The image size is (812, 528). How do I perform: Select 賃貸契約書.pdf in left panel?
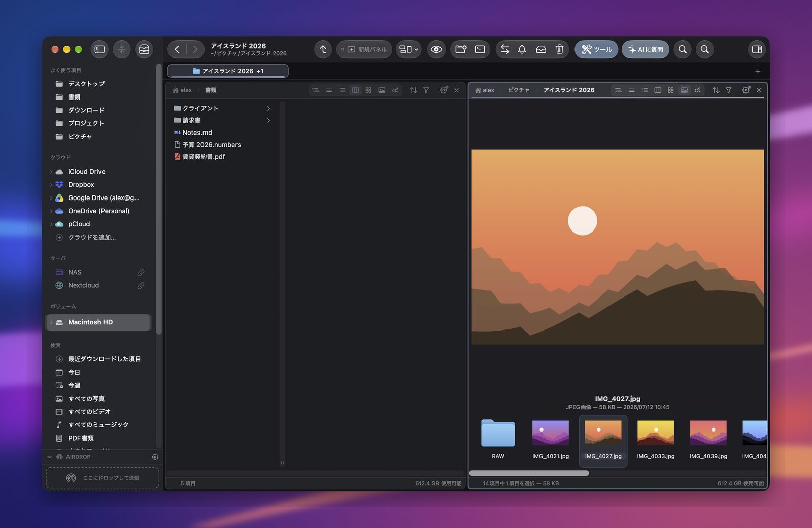(x=204, y=157)
